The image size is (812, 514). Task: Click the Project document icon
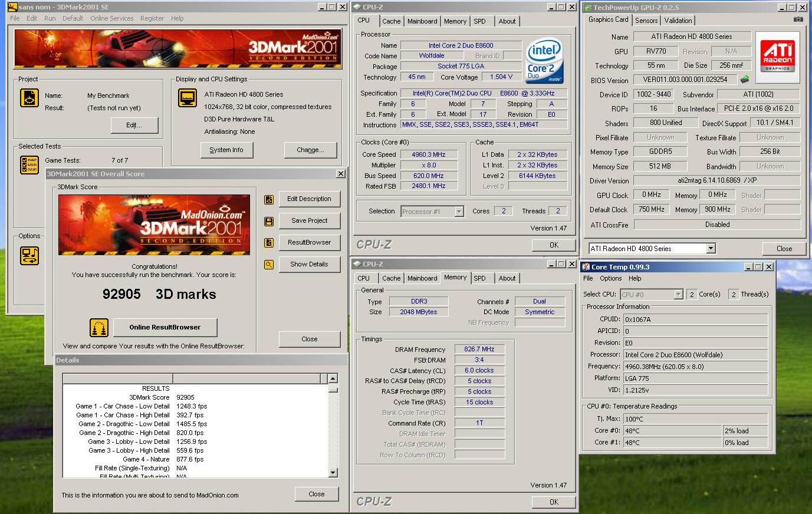(x=29, y=98)
